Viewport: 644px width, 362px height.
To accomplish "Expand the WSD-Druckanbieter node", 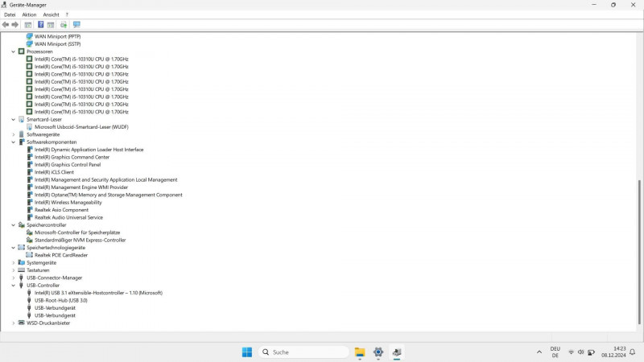I will pos(13,323).
